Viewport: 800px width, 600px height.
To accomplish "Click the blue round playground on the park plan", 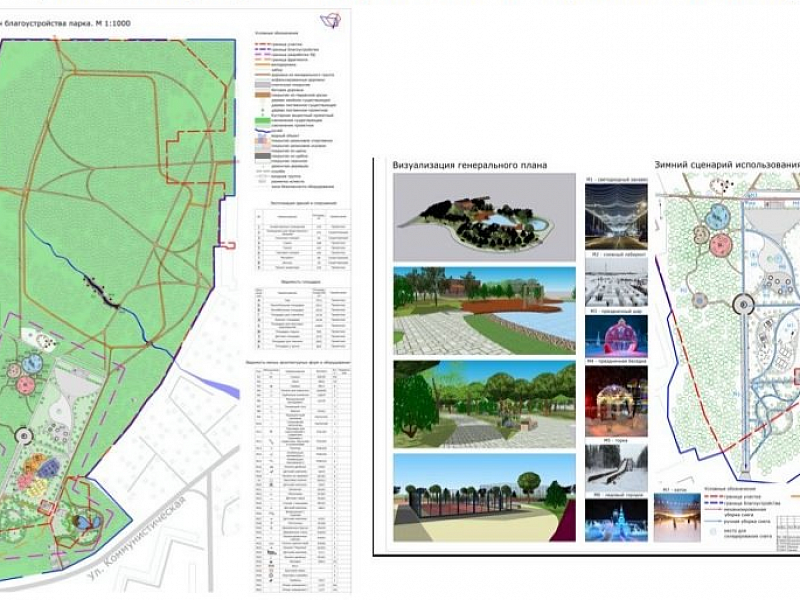I will pyautogui.click(x=32, y=363).
